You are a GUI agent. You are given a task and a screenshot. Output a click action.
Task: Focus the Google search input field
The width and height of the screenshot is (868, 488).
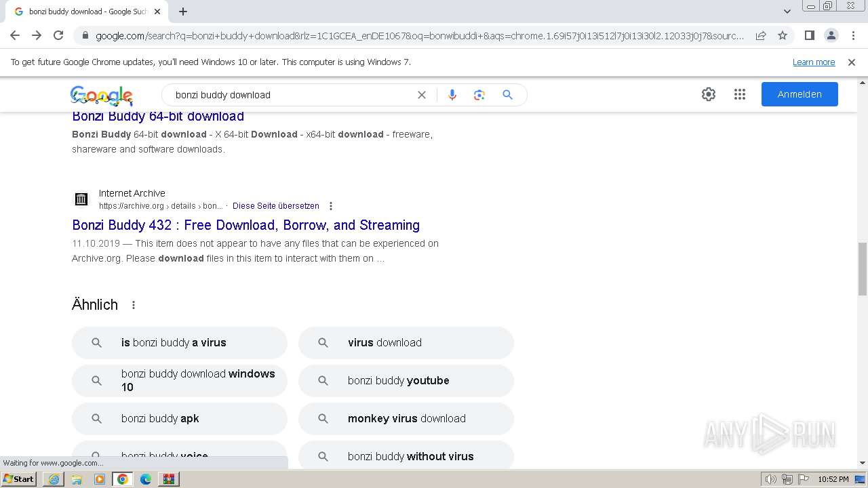292,95
